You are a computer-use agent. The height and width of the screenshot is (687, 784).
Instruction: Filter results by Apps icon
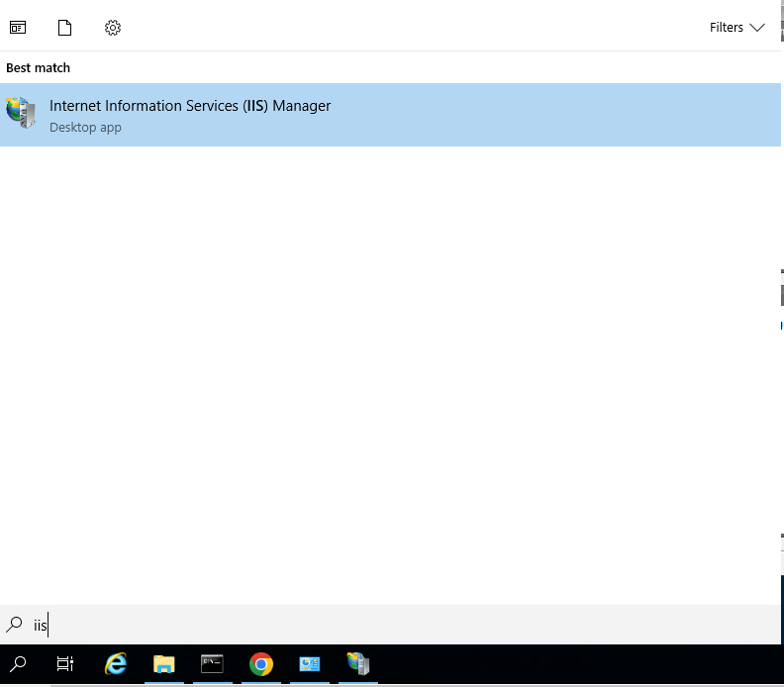[x=18, y=28]
